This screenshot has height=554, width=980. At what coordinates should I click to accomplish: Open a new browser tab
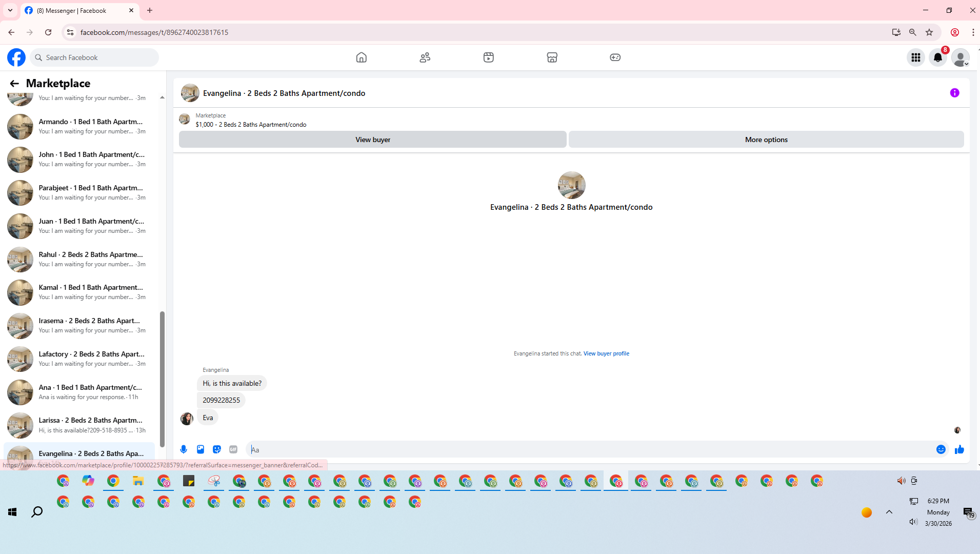150,10
